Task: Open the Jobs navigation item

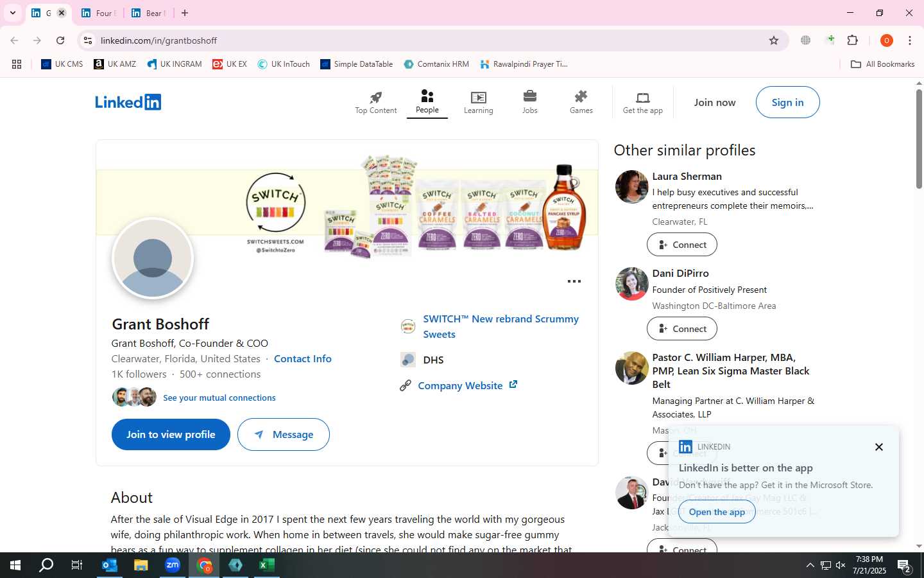Action: (530, 103)
